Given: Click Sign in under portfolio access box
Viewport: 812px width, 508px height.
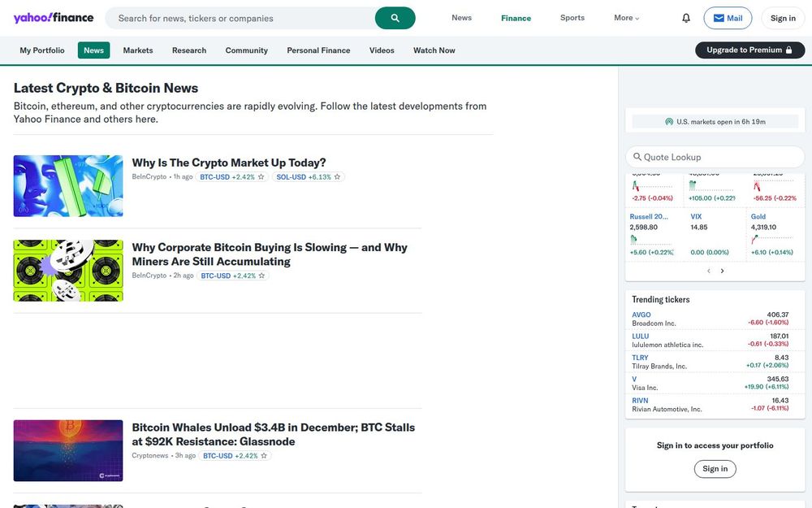Looking at the screenshot, I should pos(715,469).
